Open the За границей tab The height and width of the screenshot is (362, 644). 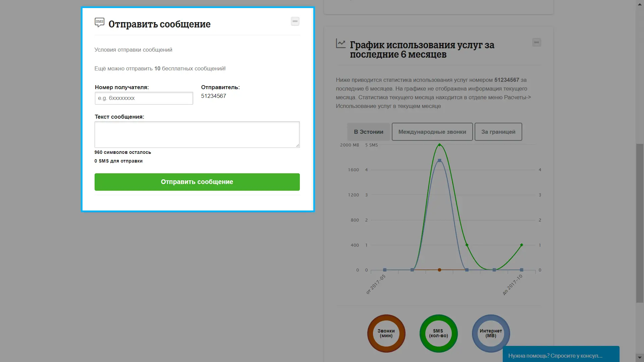pos(498,132)
